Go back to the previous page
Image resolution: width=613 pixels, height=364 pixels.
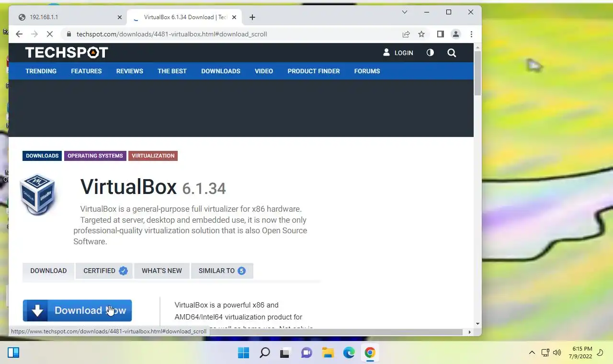19,34
